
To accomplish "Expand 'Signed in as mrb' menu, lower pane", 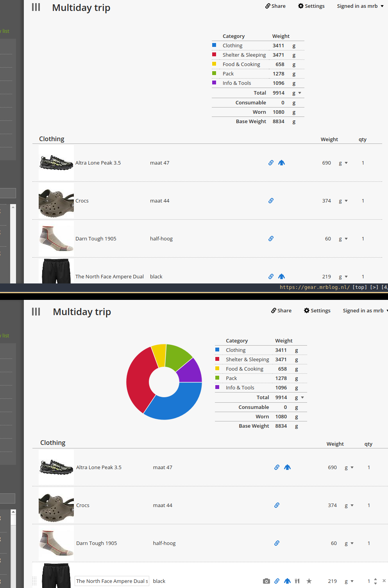I will [x=365, y=310].
